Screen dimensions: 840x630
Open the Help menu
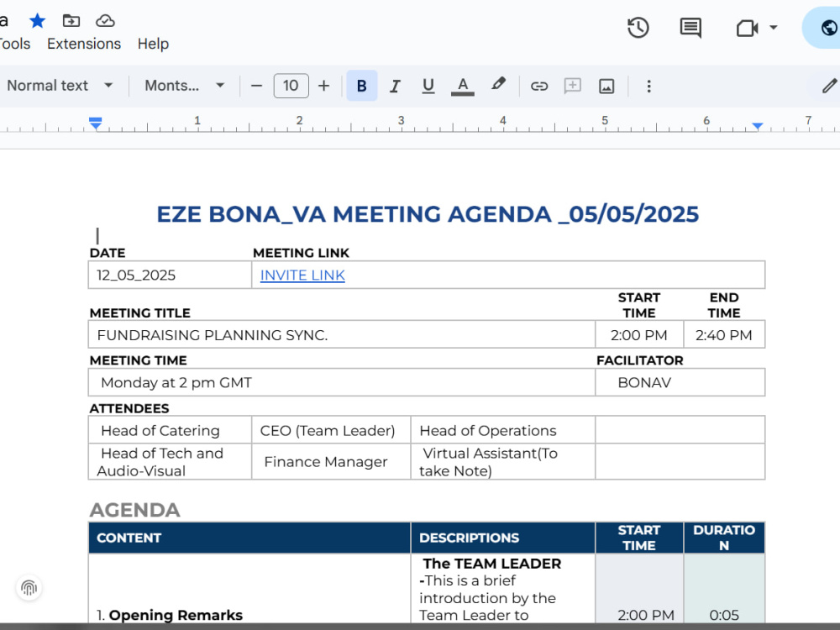tap(153, 44)
